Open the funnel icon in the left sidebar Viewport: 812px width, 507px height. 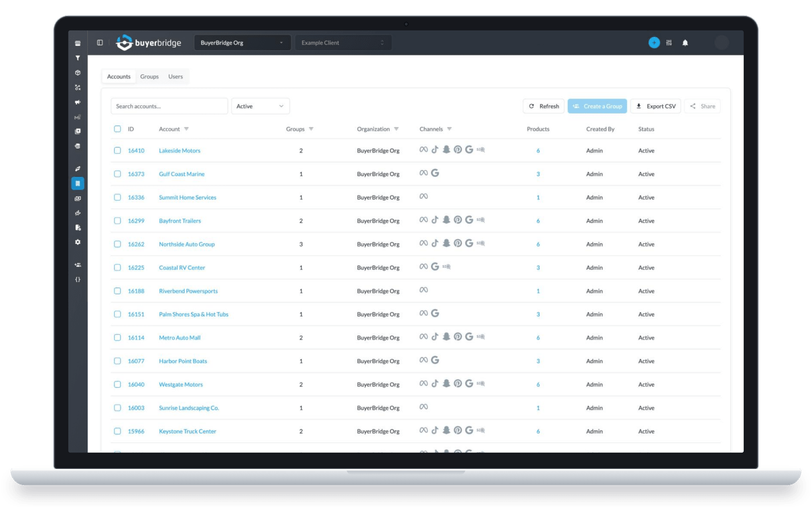coord(78,58)
